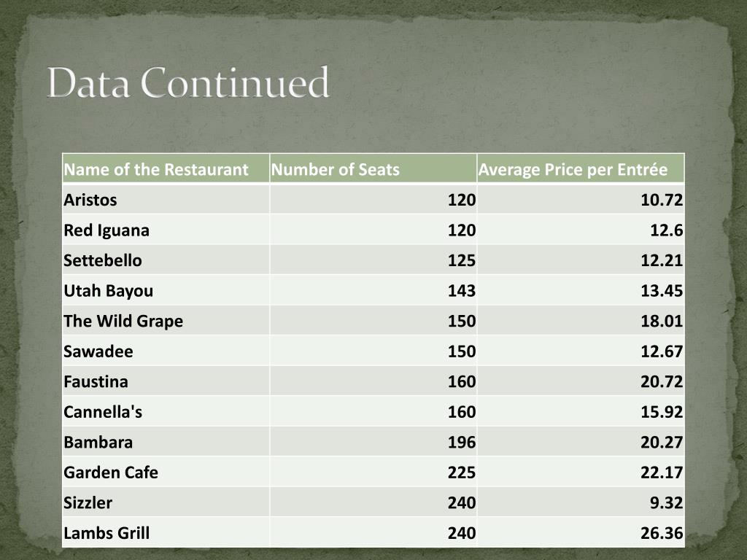
Task: Select the Faustina restaurant cell
Action: (166, 381)
